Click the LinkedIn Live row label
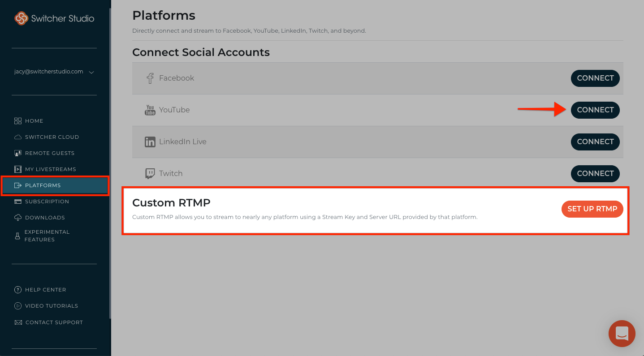This screenshot has width=644, height=356. point(183,142)
